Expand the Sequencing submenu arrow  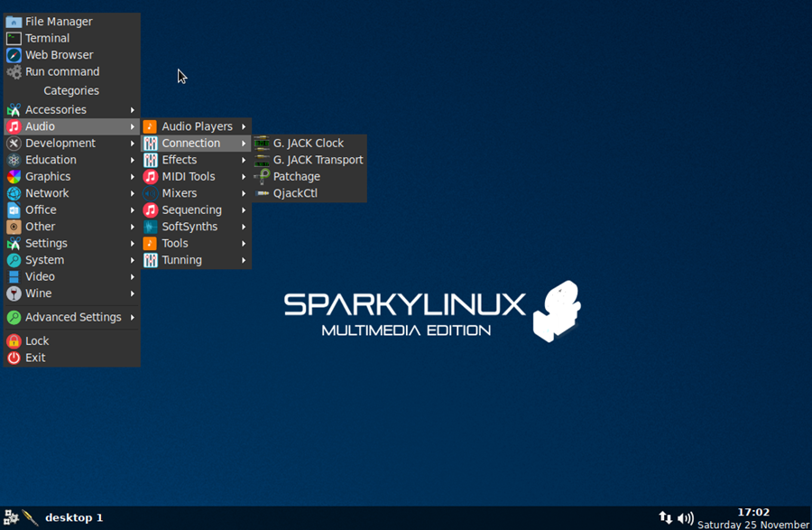[244, 209]
